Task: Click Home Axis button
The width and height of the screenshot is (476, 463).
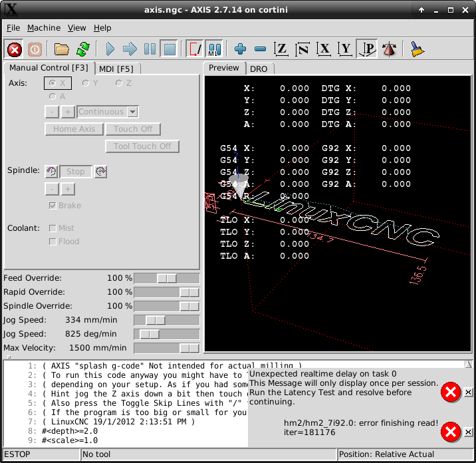Action: pos(74,129)
